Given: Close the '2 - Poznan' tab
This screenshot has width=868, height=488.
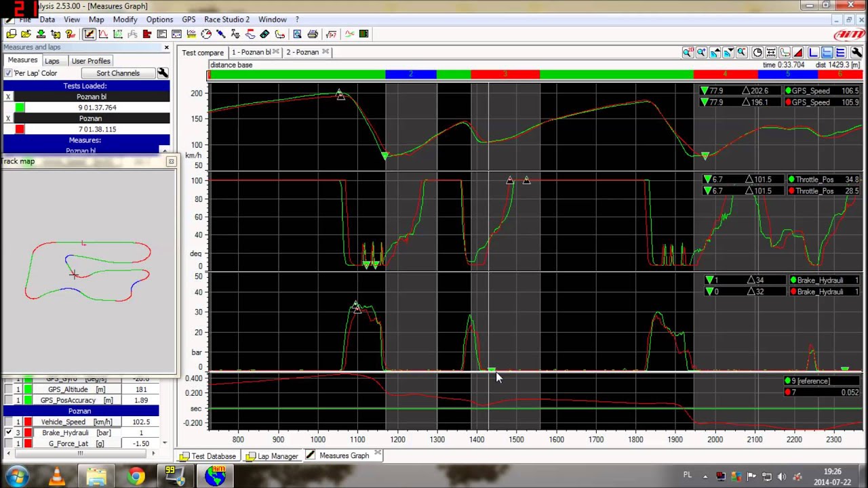Looking at the screenshot, I should 325,52.
